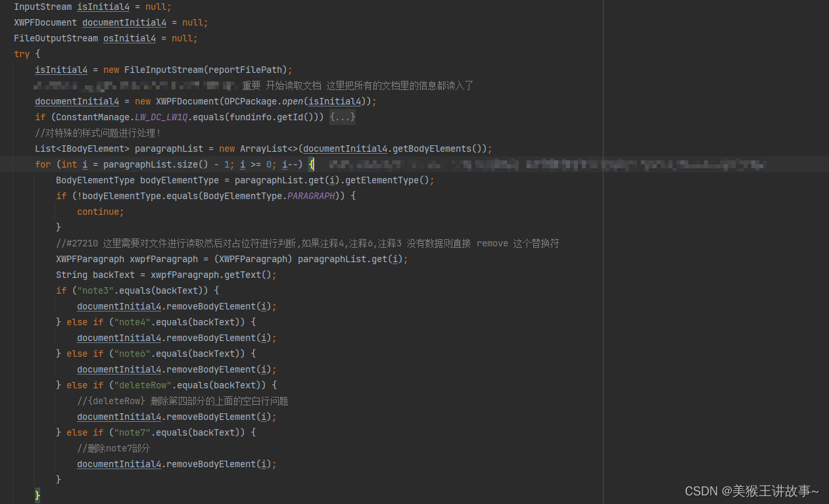The width and height of the screenshot is (829, 504).
Task: Click the CSDN @美猴王讲故事~ watermark text
Action: tap(752, 491)
